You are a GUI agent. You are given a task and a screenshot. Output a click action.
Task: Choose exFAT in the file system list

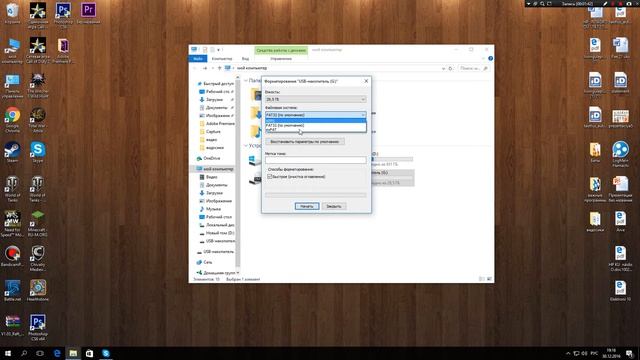316,129
